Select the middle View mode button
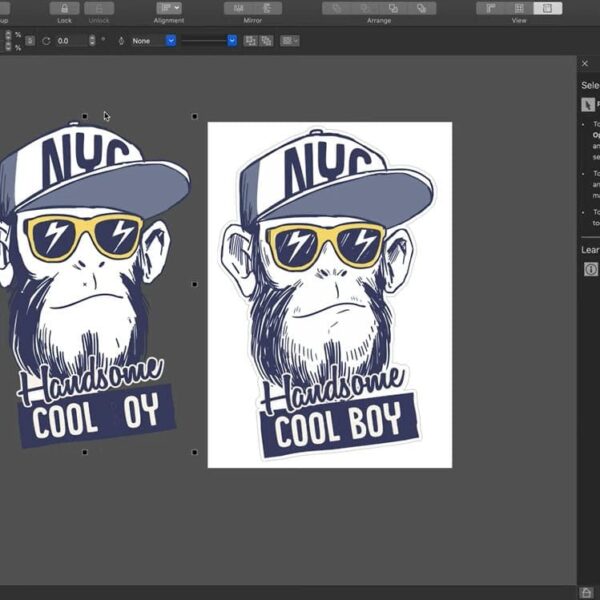Screen dimensions: 600x600 [x=518, y=8]
